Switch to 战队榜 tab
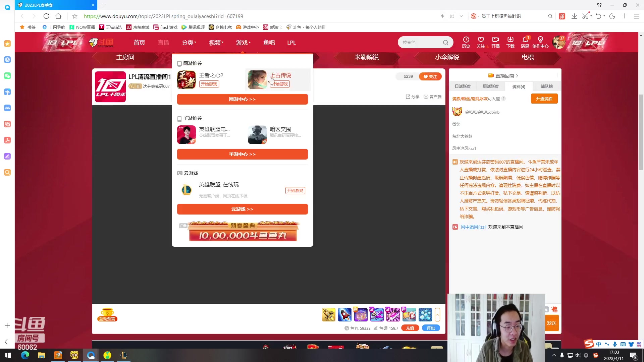The image size is (644, 362). pos(546,86)
